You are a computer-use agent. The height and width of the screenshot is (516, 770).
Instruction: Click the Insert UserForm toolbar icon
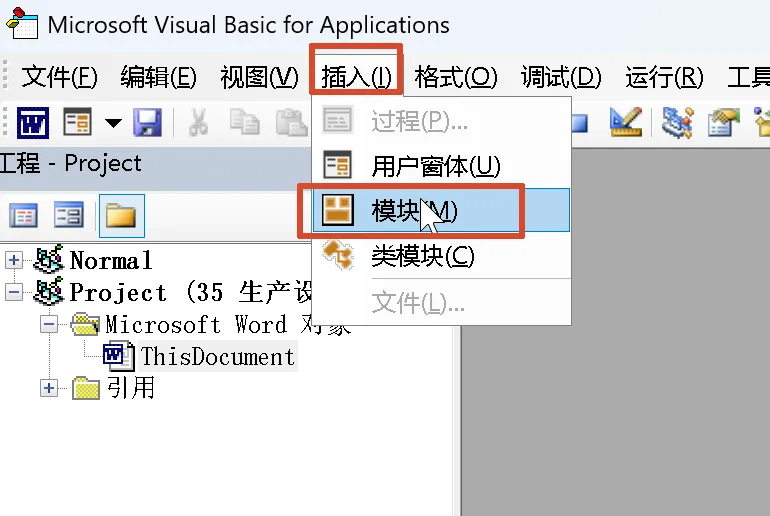[x=78, y=122]
